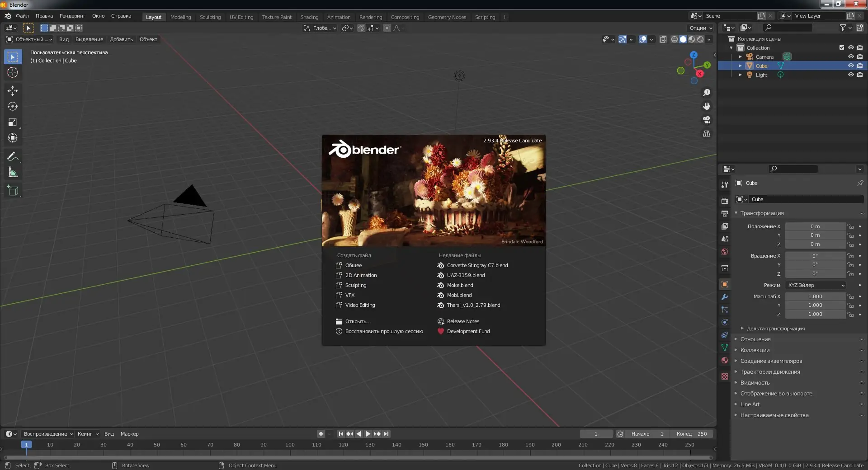Activate the Annotate pencil tool
The width and height of the screenshot is (868, 470).
(x=13, y=157)
